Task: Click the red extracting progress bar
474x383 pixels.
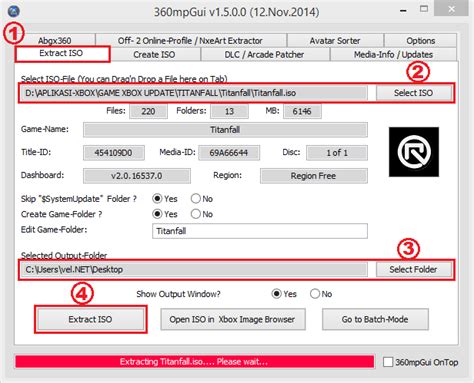Action: [195, 362]
